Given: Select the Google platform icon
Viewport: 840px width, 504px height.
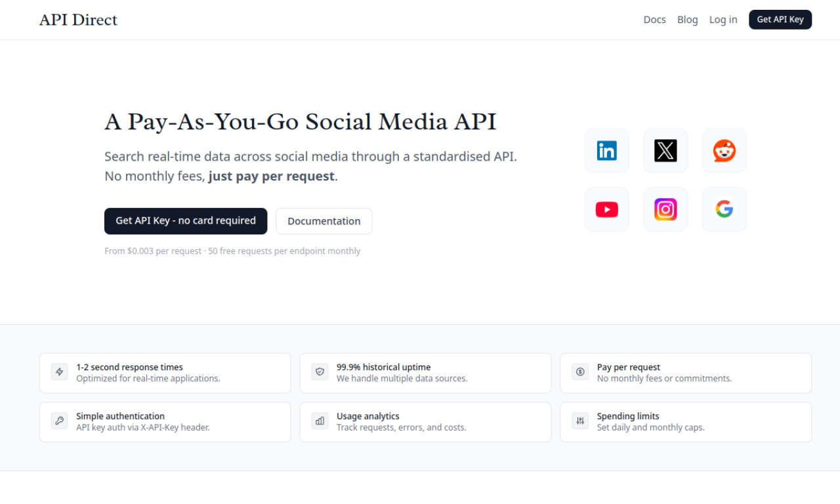Looking at the screenshot, I should pos(724,209).
